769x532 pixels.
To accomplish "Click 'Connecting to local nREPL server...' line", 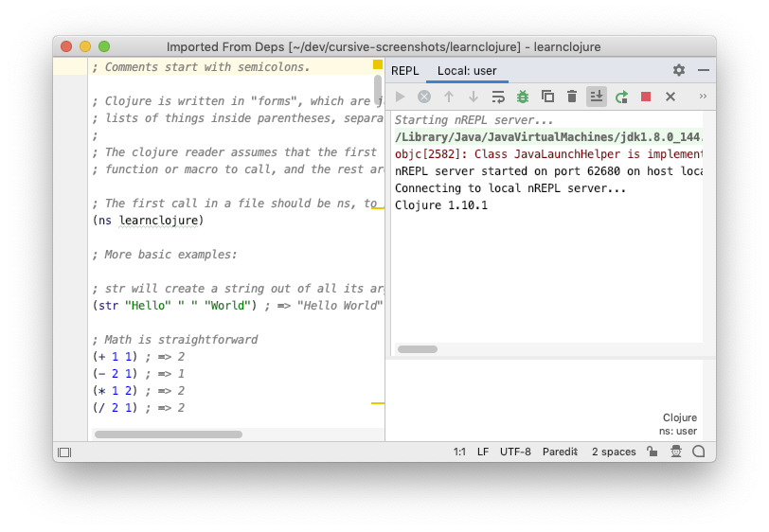I will click(x=510, y=187).
